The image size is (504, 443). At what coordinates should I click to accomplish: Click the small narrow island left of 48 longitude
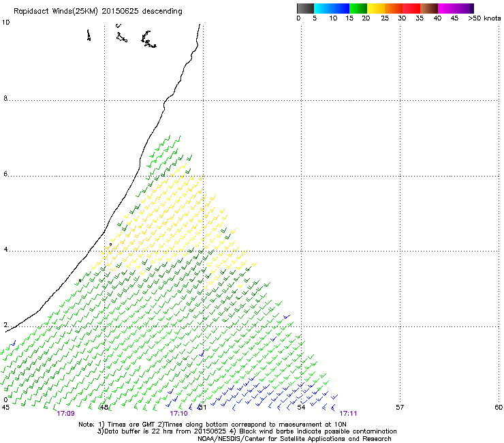pyautogui.click(x=89, y=35)
